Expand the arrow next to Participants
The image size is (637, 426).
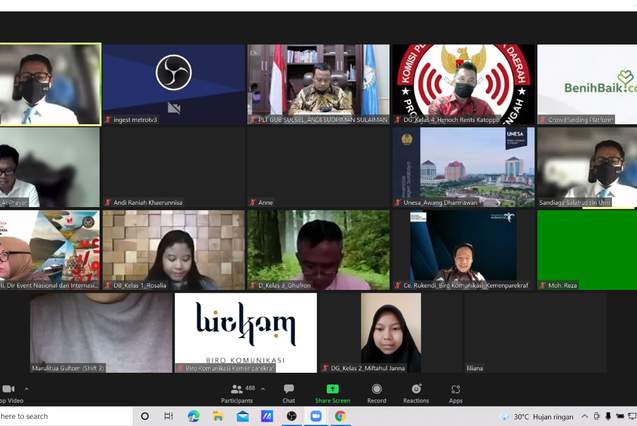(263, 388)
